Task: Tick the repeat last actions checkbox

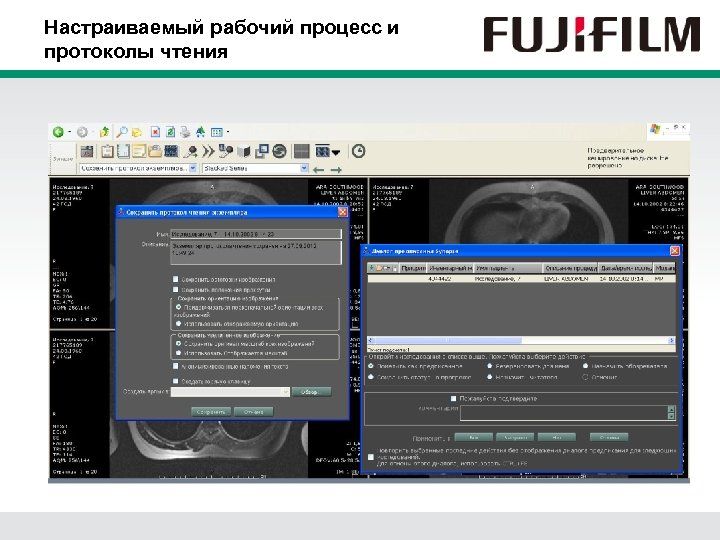Action: [x=371, y=457]
